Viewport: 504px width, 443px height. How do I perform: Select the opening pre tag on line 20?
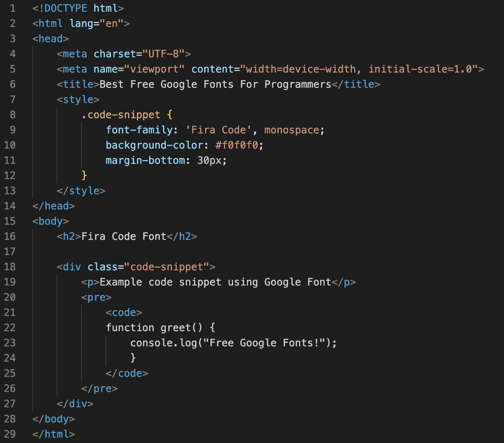(x=96, y=297)
